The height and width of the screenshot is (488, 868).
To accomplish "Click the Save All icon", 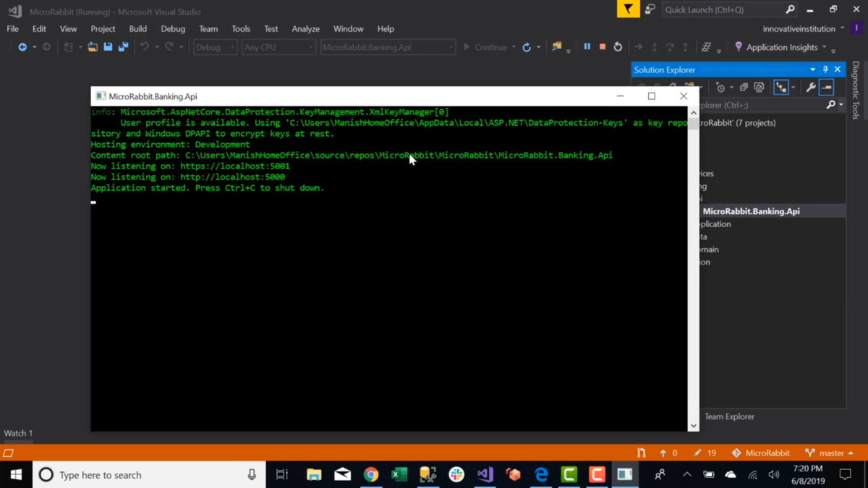I will coord(123,47).
